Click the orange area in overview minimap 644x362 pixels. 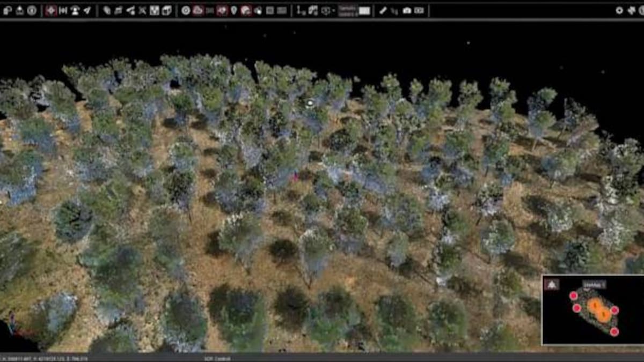tap(598, 311)
